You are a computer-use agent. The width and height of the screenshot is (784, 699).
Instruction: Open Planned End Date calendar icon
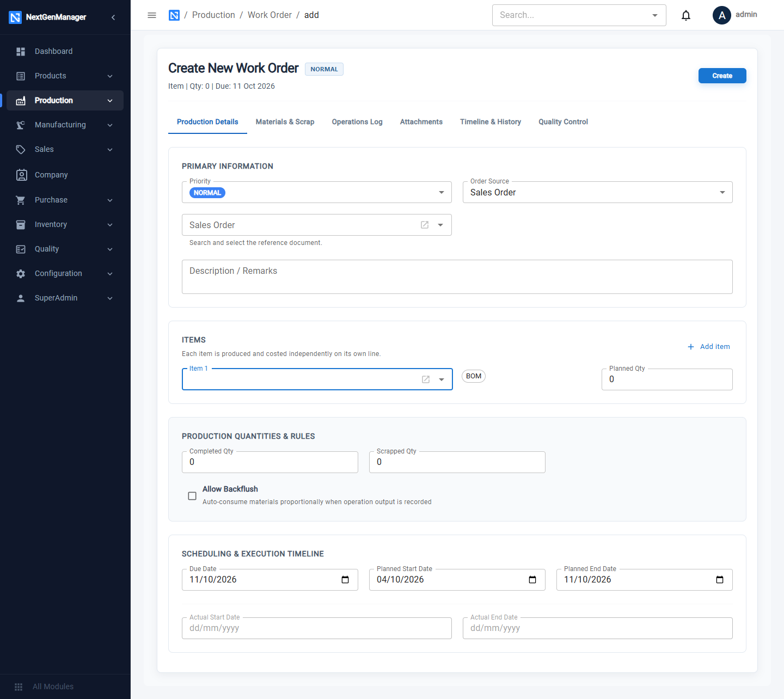tap(720, 580)
